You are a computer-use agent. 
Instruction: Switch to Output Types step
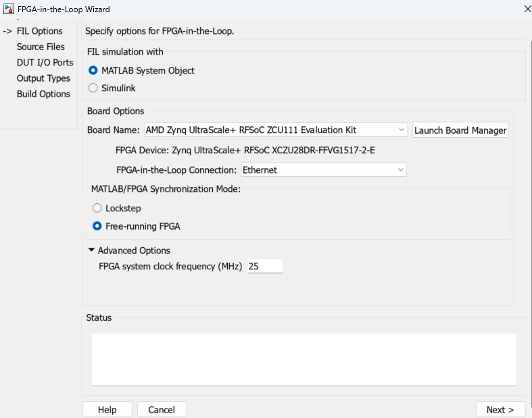coord(43,78)
